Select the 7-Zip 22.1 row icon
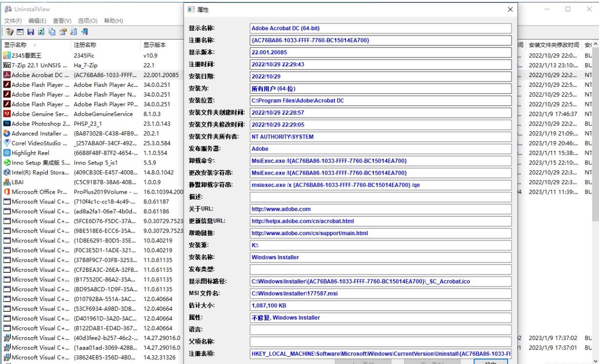Viewport: 599px width, 364px height. pyautogui.click(x=7, y=65)
